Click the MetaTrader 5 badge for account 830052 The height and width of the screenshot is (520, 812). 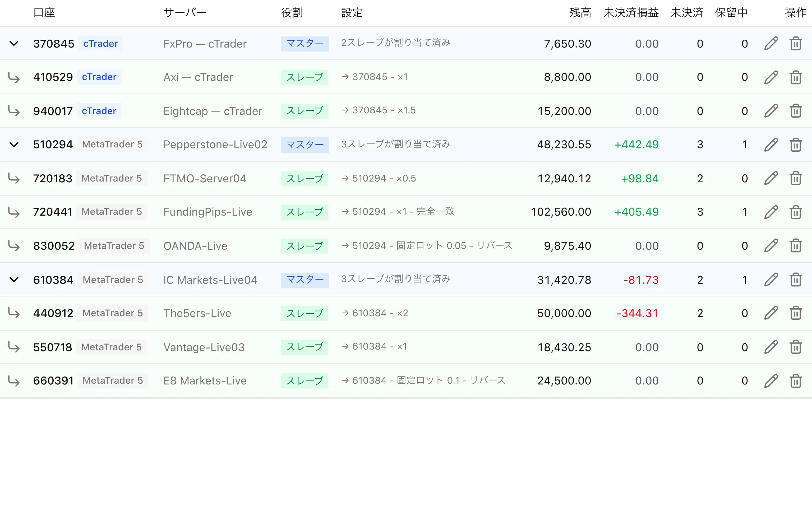pos(114,245)
